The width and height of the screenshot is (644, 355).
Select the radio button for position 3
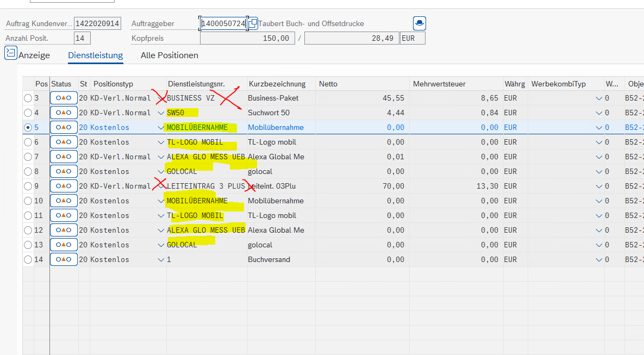28,98
